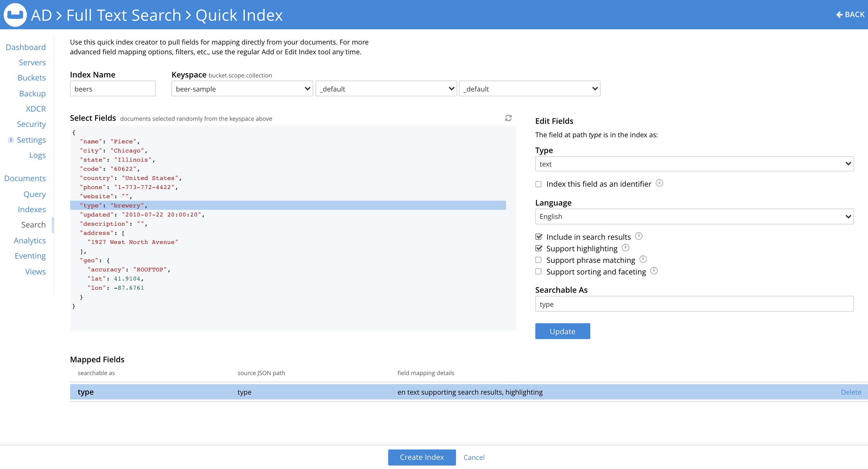This screenshot has height=469, width=868.
Task: Open Indexes in the sidebar menu
Action: pos(32,209)
